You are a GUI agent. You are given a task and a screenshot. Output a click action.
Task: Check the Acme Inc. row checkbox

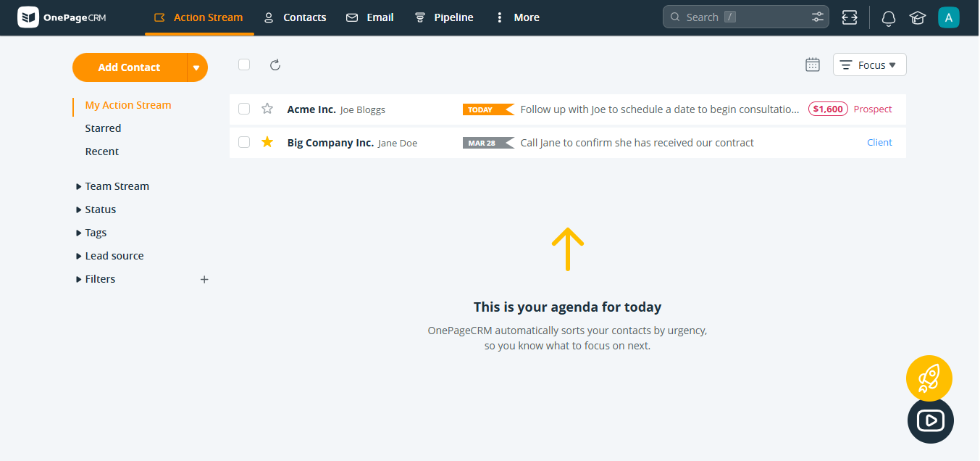tap(244, 109)
